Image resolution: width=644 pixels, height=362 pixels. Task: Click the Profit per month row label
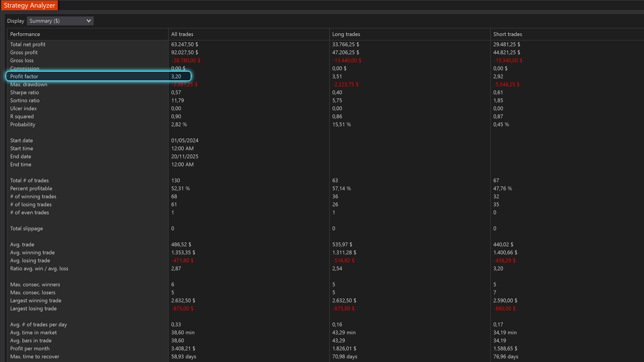tap(30, 348)
